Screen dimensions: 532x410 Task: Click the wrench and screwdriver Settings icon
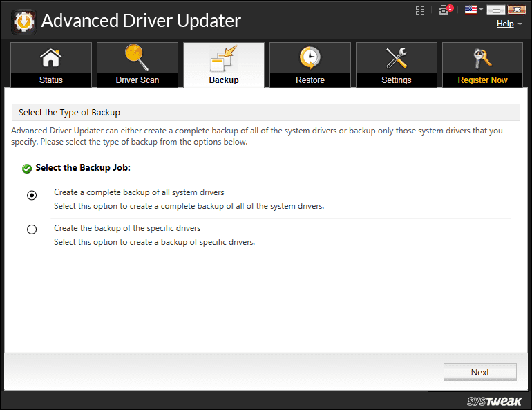(x=397, y=57)
